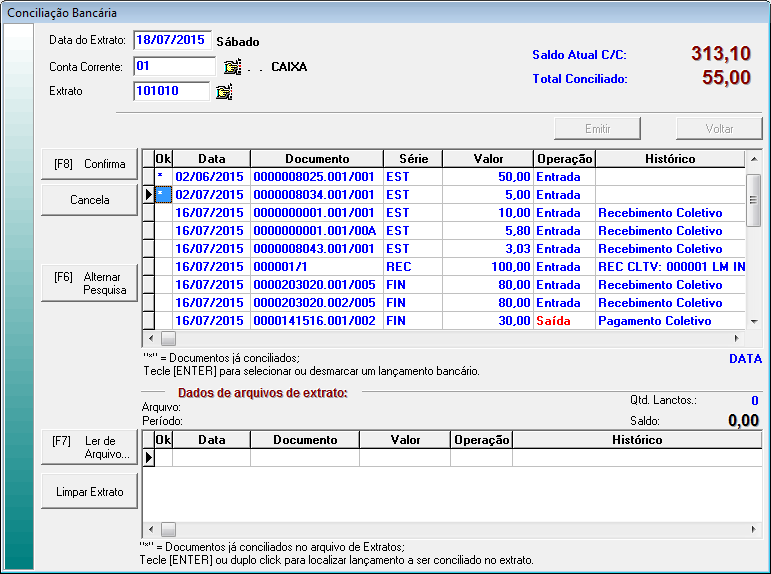Click value 5,80 in grid
Image resolution: width=771 pixels, height=574 pixels.
(488, 231)
